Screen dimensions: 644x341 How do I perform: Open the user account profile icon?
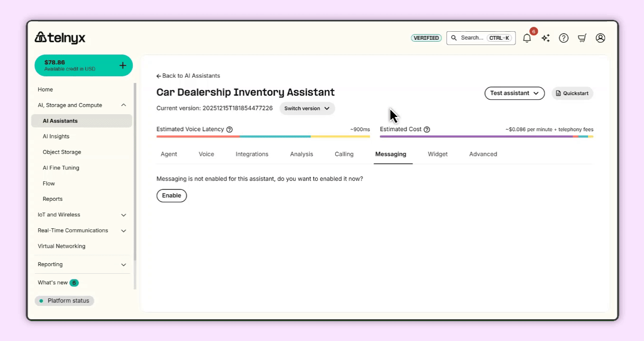coord(600,38)
